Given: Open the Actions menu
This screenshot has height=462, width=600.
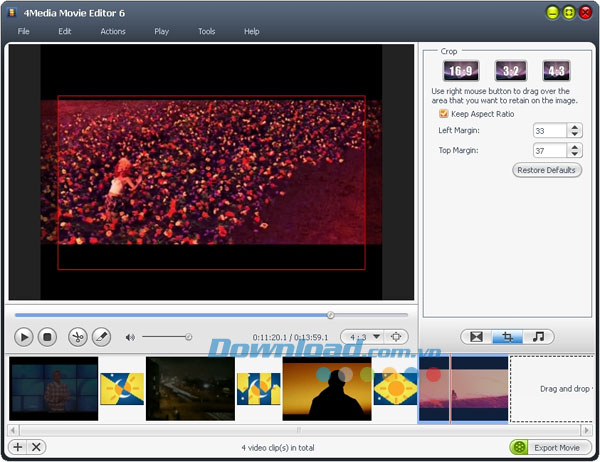Looking at the screenshot, I should pos(113,31).
